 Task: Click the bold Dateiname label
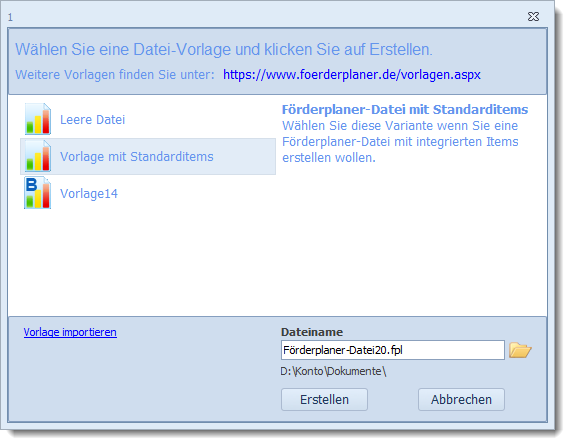pos(312,332)
